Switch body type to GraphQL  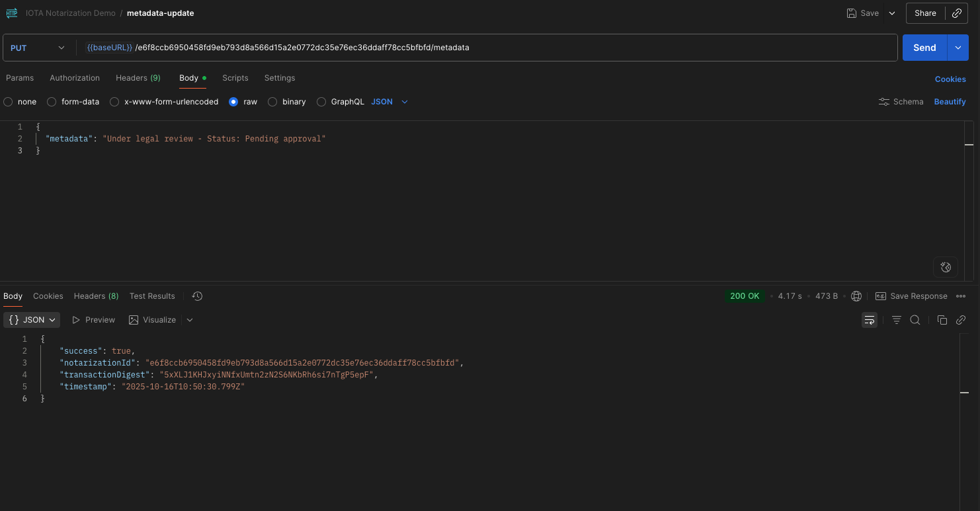[x=341, y=101]
